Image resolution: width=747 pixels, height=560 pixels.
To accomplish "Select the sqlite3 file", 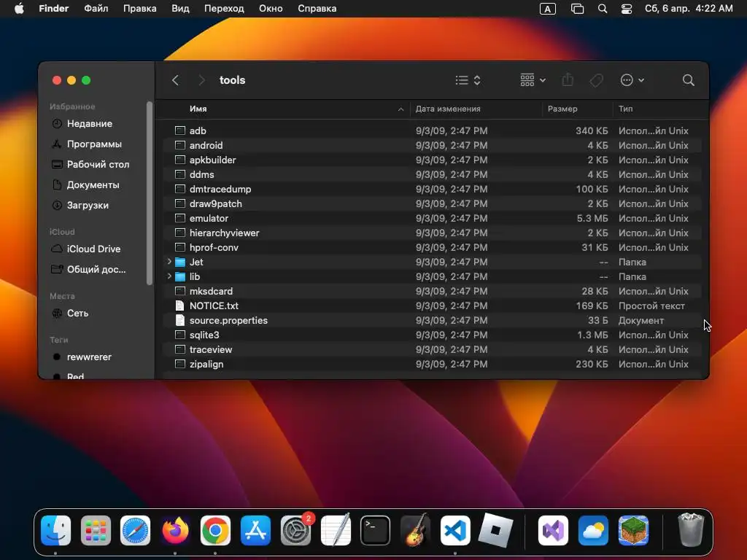I will click(204, 335).
